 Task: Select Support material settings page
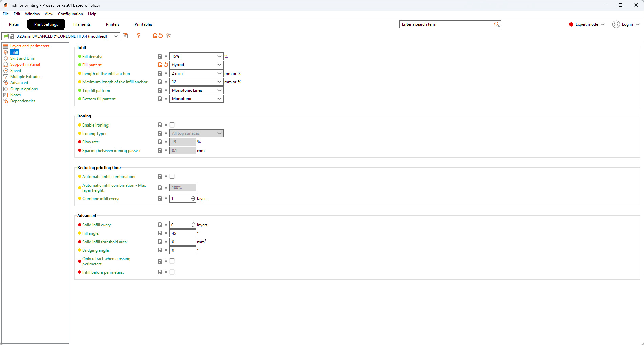(x=25, y=64)
